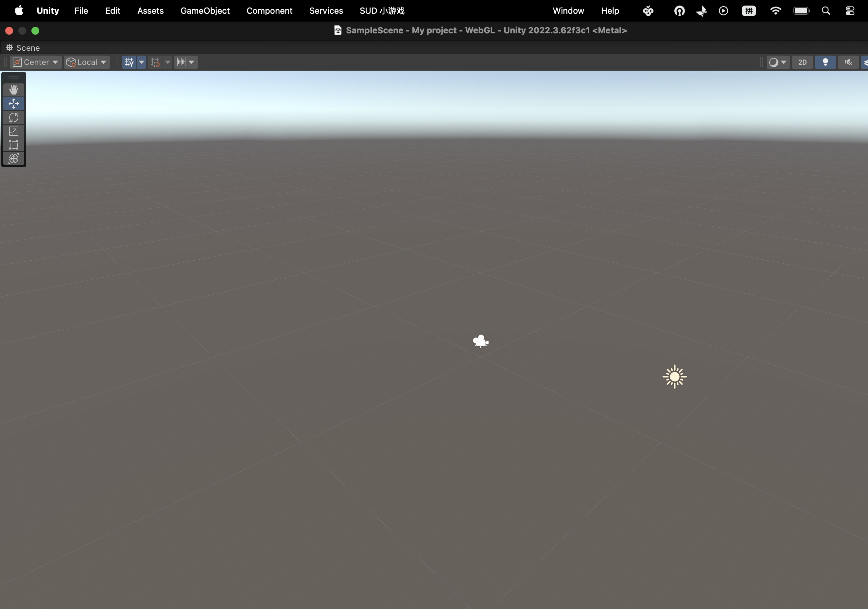Open snap increment settings dropdown
Screen dimensions: 868x609
[x=186, y=62]
